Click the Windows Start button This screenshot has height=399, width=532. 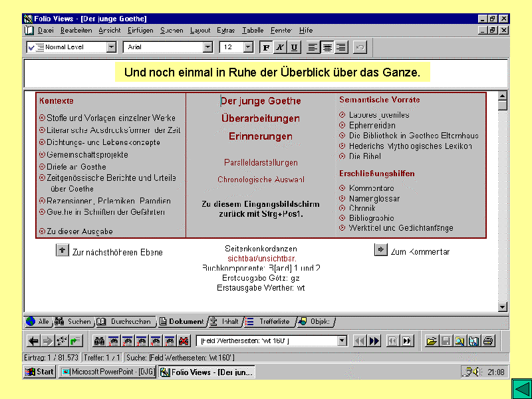(40, 372)
